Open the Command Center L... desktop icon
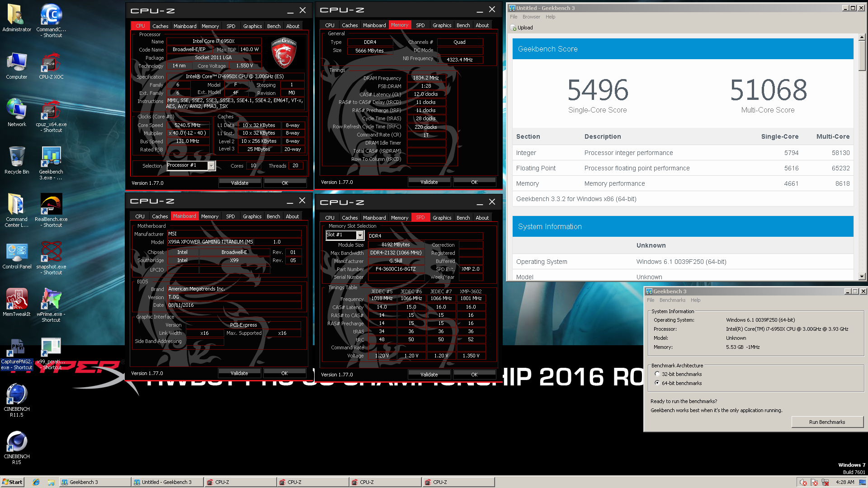The height and width of the screenshot is (488, 868). point(17,211)
